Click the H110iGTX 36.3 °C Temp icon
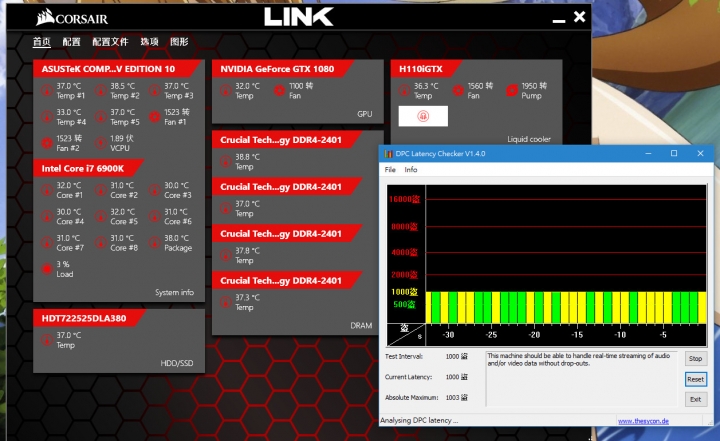This screenshot has width=720, height=441. pyautogui.click(x=404, y=90)
